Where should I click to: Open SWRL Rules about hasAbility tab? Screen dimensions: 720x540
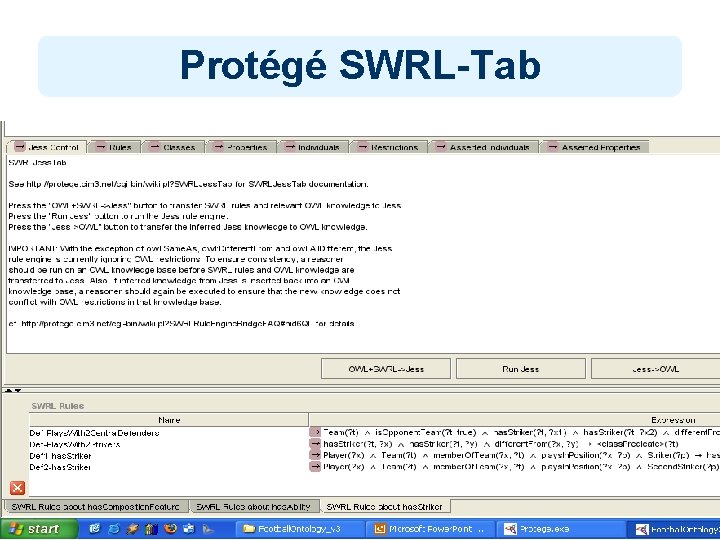click(x=253, y=506)
